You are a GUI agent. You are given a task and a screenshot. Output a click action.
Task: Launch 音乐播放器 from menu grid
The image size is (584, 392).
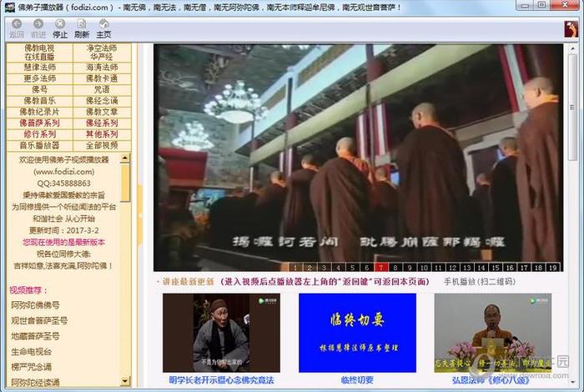pyautogui.click(x=39, y=146)
